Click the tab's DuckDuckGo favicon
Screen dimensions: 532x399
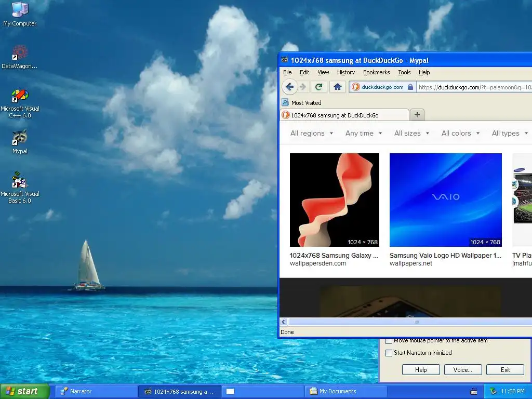[x=286, y=115]
